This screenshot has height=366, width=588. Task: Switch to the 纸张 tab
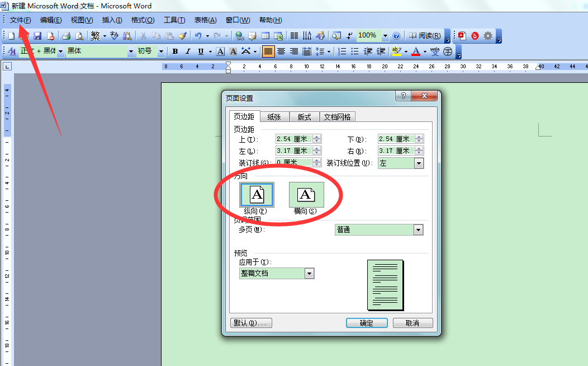(276, 116)
